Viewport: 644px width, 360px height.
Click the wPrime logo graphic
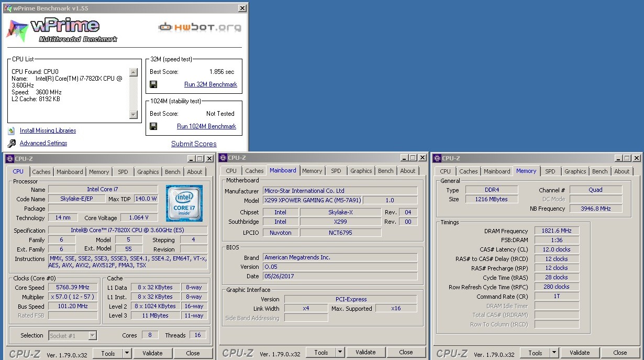coord(62,30)
